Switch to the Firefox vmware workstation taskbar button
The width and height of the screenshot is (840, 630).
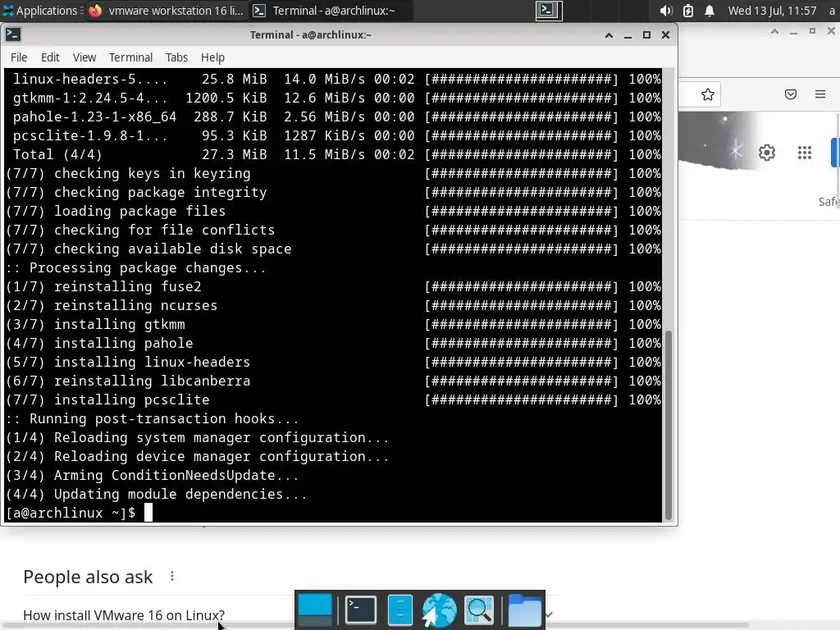pos(166,10)
